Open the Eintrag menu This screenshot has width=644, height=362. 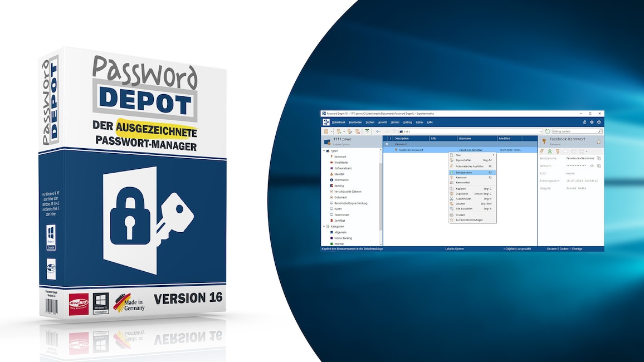(x=407, y=123)
